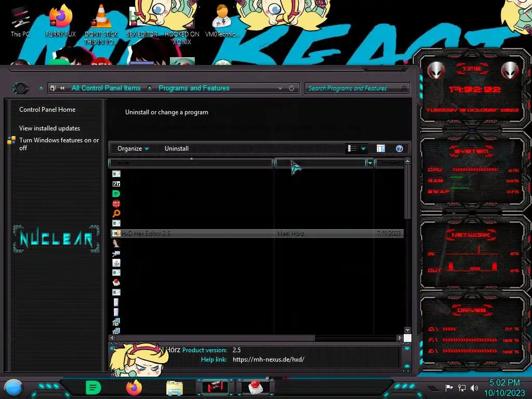Open View installed updates link

coord(49,128)
